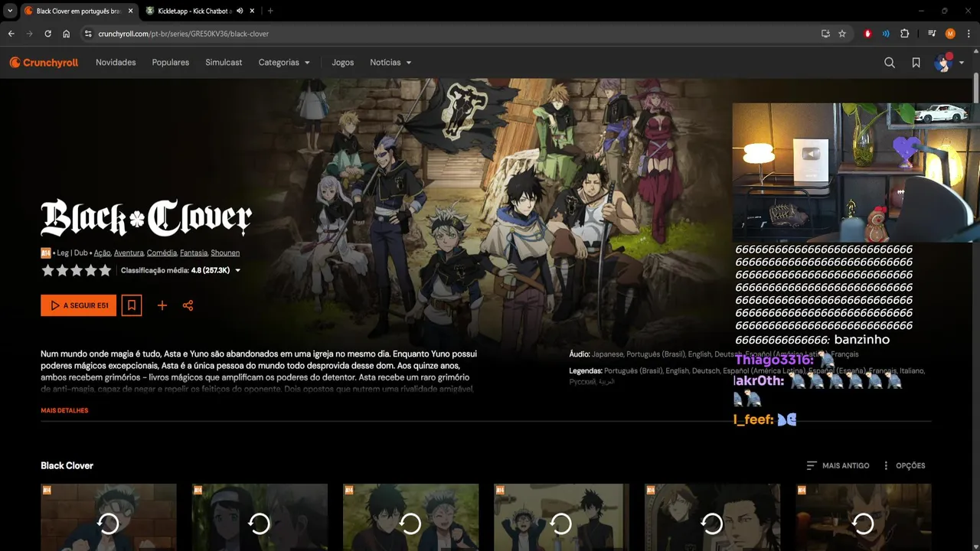Add Black Clover to watchlist bookmark button
Viewport: 980px width, 551px height.
pyautogui.click(x=132, y=305)
